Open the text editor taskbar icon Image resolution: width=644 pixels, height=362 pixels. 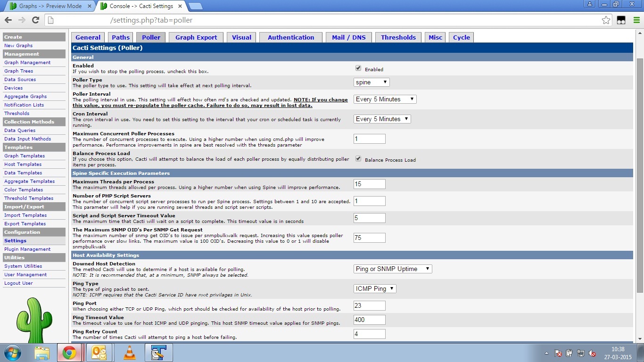tap(159, 353)
